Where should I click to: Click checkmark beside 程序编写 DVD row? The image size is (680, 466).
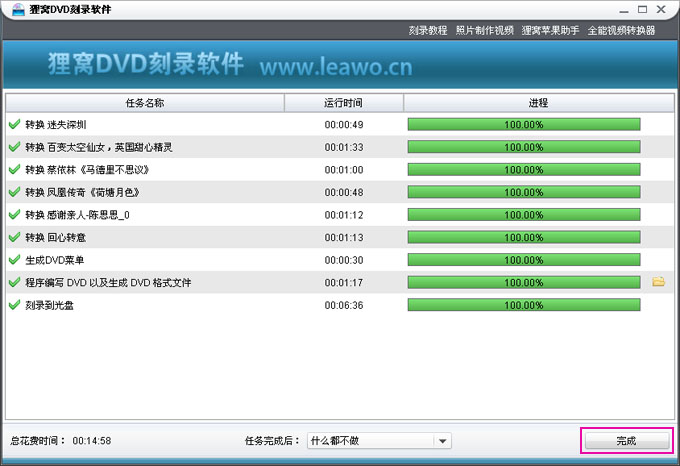tap(14, 282)
